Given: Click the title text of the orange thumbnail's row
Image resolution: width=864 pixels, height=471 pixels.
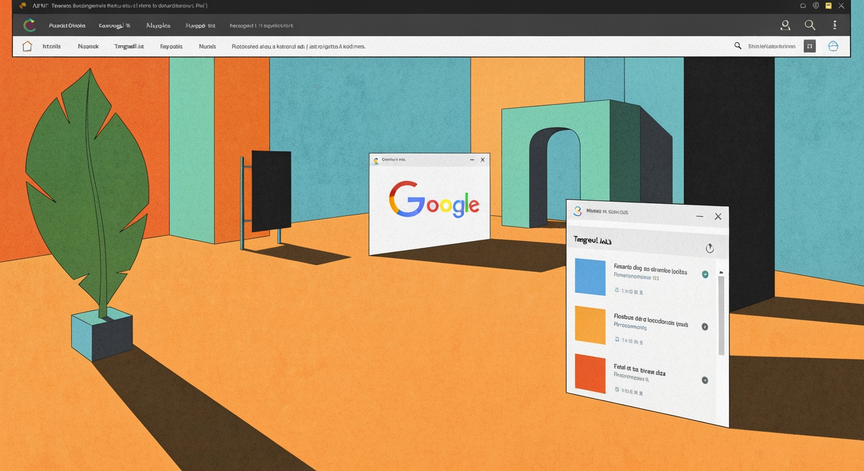Looking at the screenshot, I should [x=651, y=320].
